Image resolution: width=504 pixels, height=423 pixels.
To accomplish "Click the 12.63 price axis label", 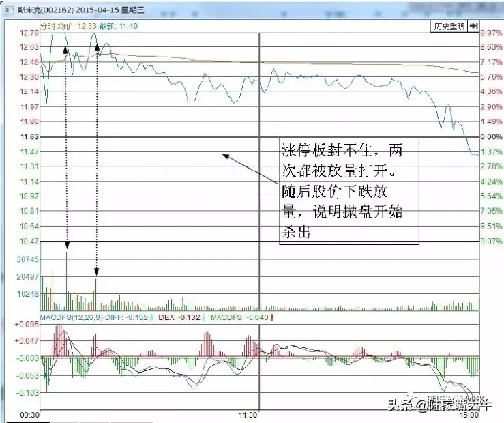I will coord(29,47).
